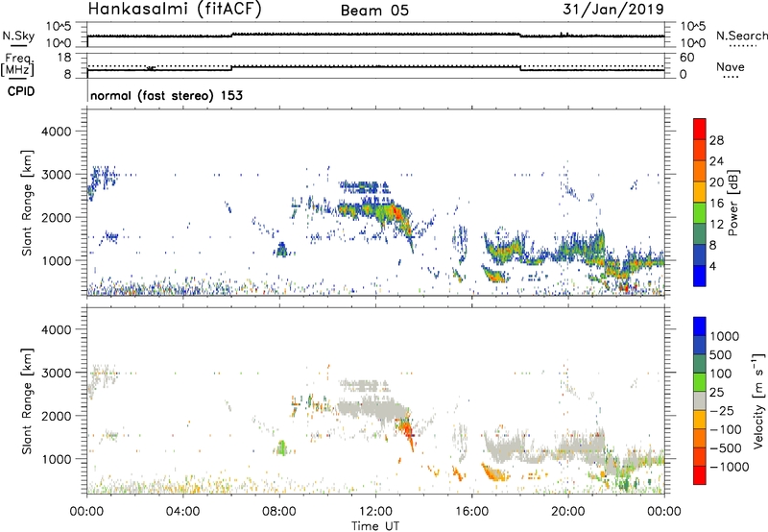
Task: Click the '28' tick on Power colorbar
Action: [716, 140]
